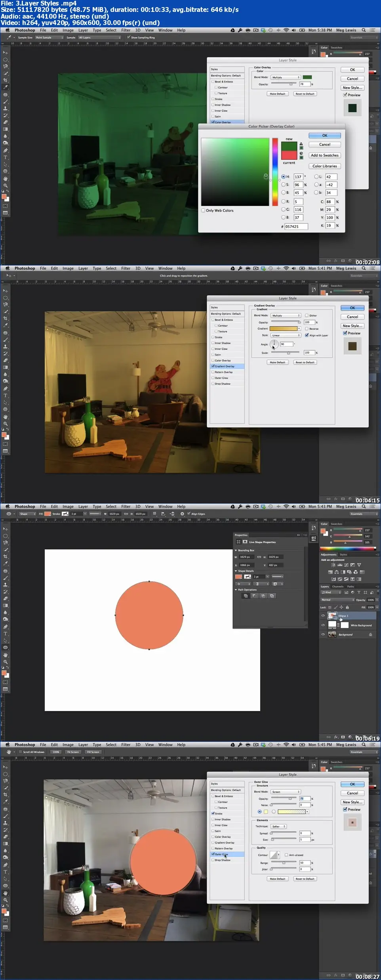
Task: Add an Exposure adjustment layer
Action: (x=352, y=565)
